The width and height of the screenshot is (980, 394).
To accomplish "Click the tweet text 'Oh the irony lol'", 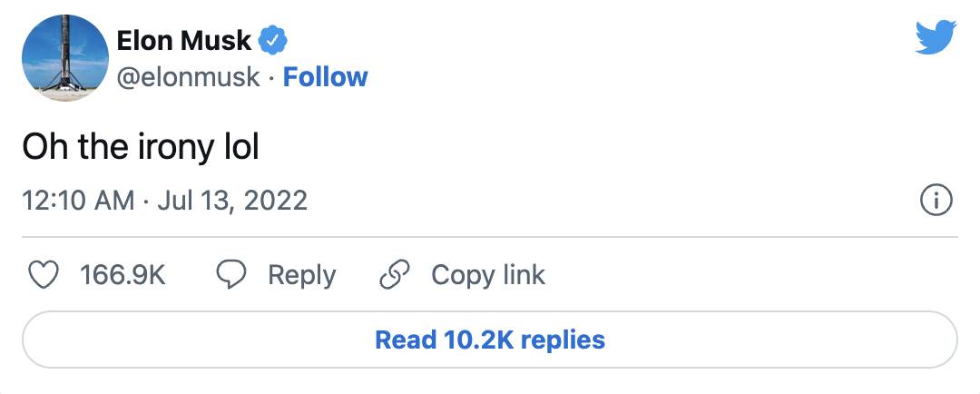I will click(x=141, y=147).
